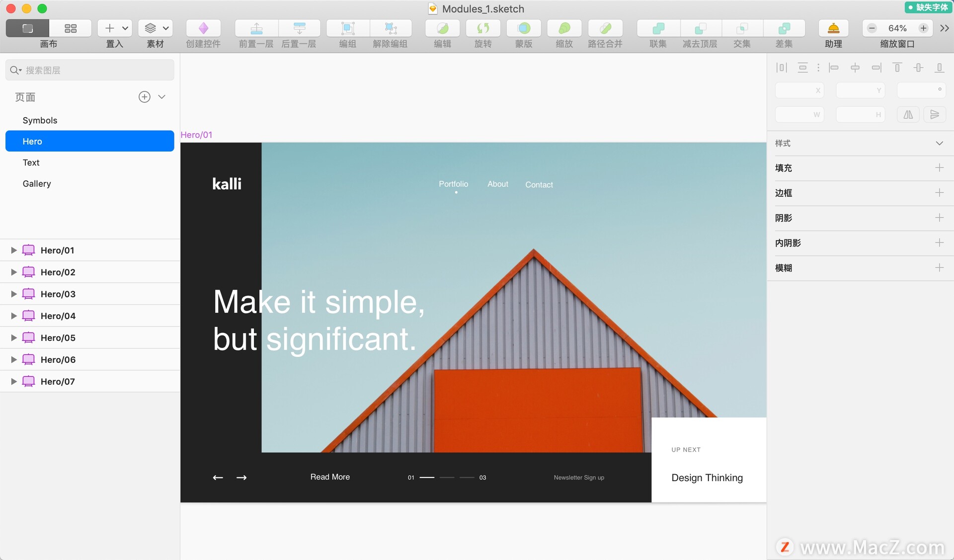This screenshot has height=560, width=954.
Task: Click the H height input field
Action: [860, 115]
